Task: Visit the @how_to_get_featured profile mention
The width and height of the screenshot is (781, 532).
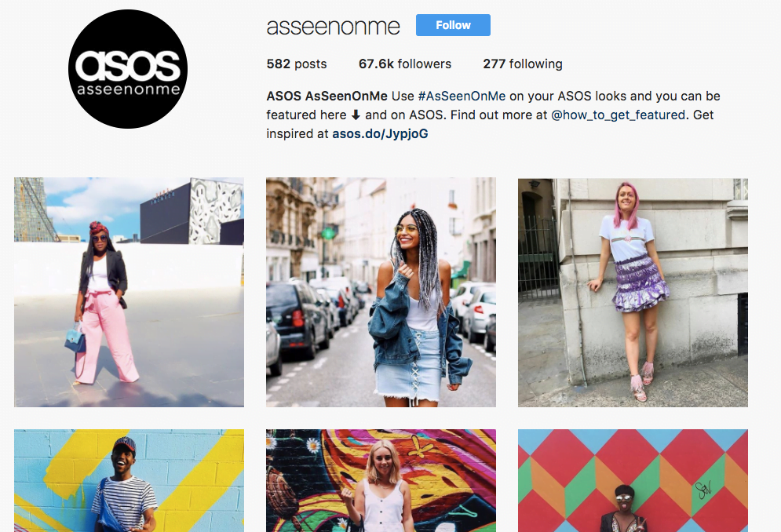Action: [x=618, y=115]
